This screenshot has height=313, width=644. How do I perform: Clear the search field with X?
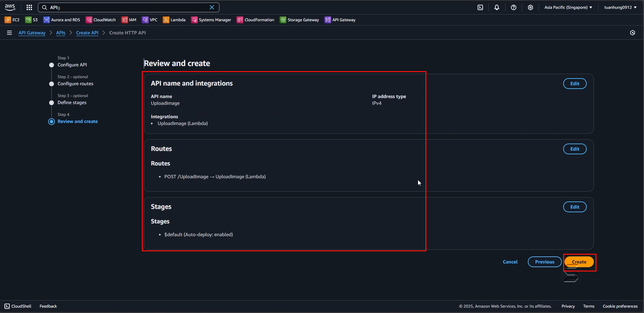[x=212, y=7]
